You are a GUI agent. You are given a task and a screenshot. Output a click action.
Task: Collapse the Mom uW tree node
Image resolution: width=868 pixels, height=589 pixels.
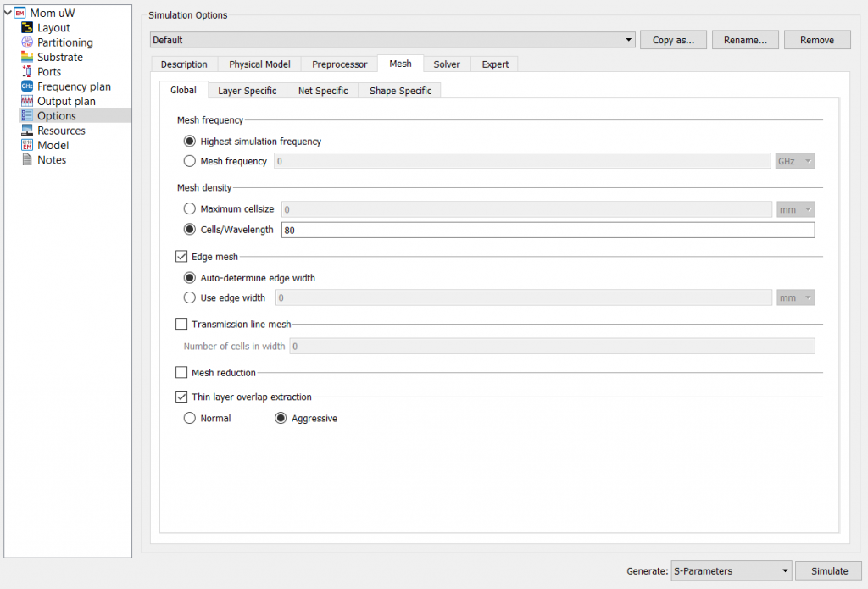8,13
